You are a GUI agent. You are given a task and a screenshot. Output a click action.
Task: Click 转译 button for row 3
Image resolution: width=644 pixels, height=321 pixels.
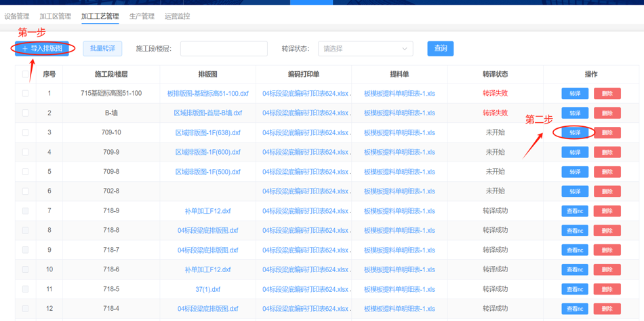(574, 133)
